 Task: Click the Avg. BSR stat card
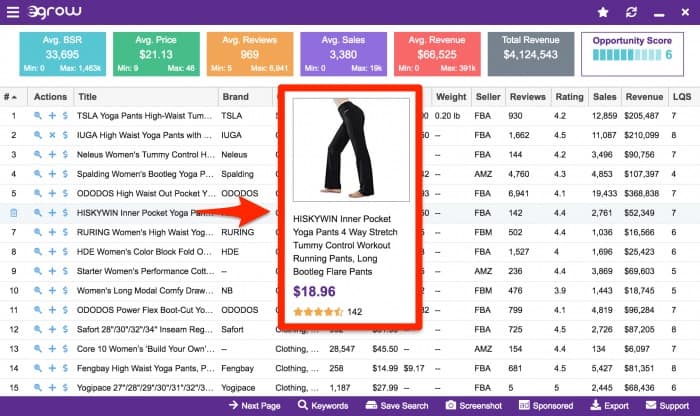point(62,54)
